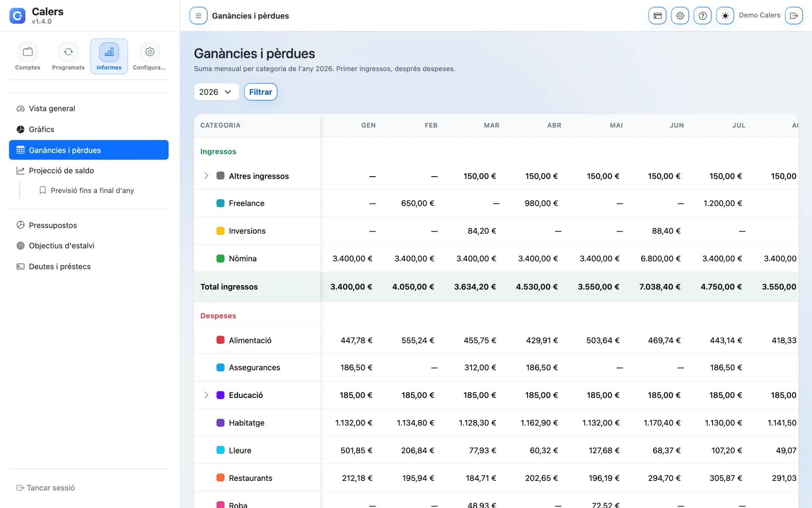
Task: Click the Total ingressos row label
Action: pos(229,287)
